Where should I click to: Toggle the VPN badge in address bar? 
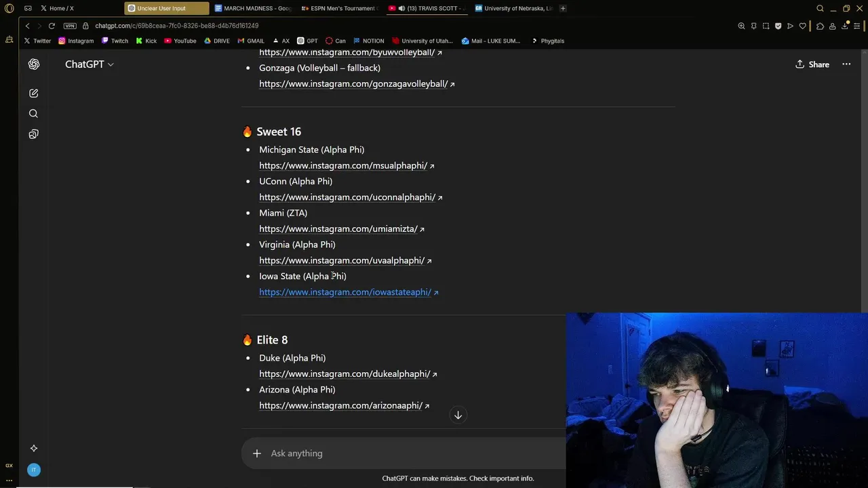pos(70,26)
